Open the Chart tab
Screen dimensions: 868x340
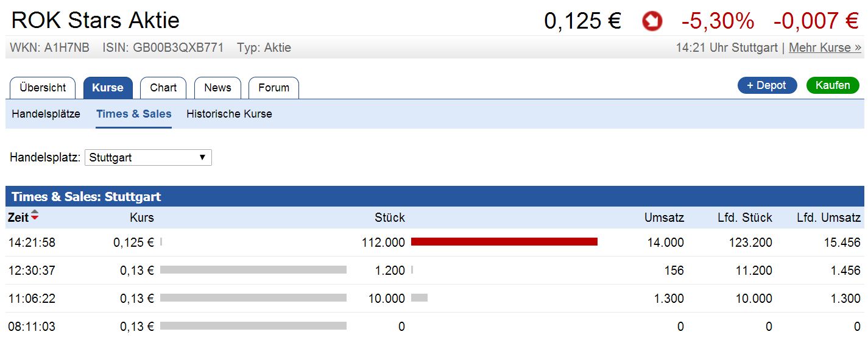(163, 88)
